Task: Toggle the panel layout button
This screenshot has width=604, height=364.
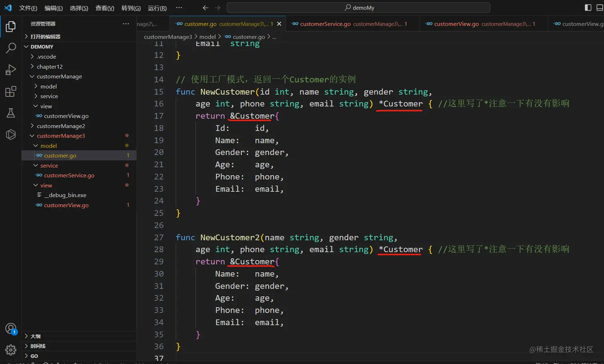Action: pos(599,8)
